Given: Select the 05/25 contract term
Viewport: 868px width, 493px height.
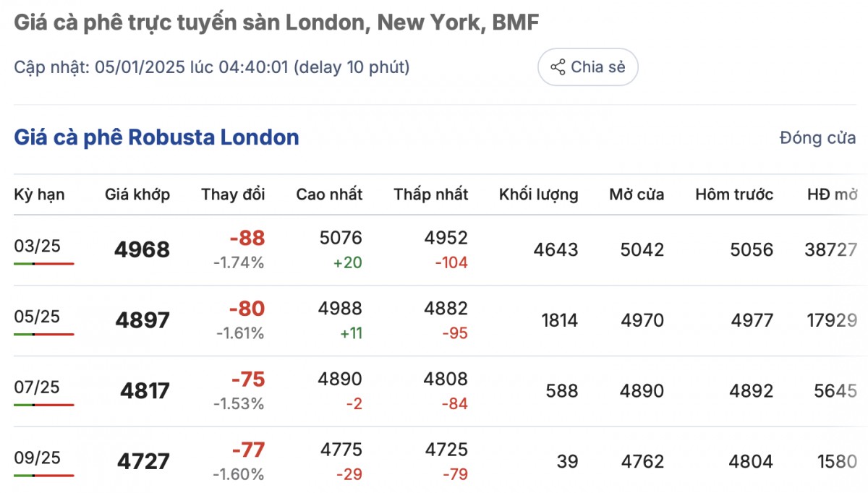Looking at the screenshot, I should [x=37, y=317].
